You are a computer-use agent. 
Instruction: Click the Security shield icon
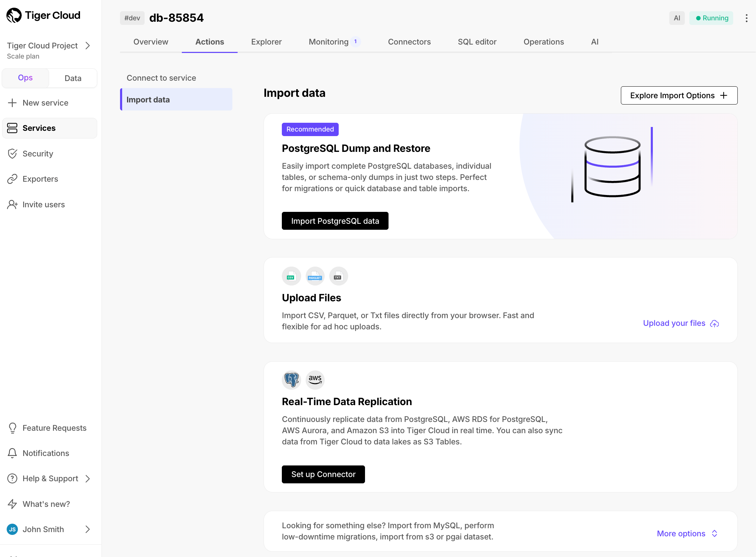coord(12,154)
